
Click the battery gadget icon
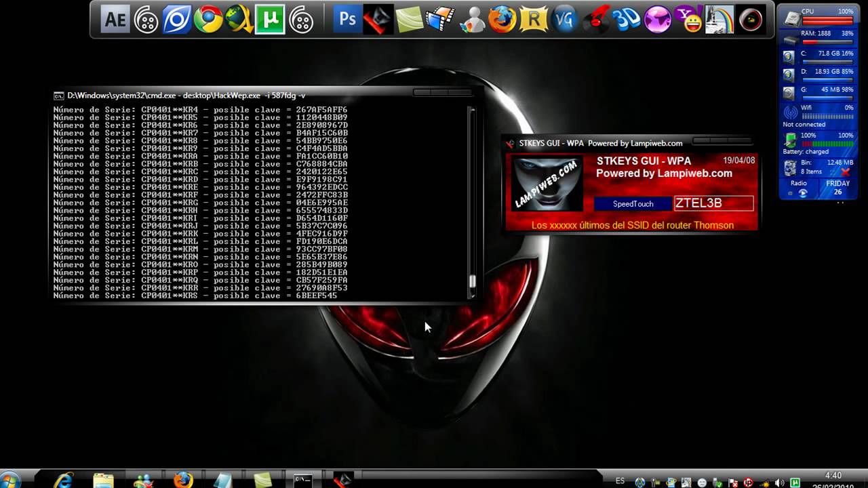[x=790, y=140]
